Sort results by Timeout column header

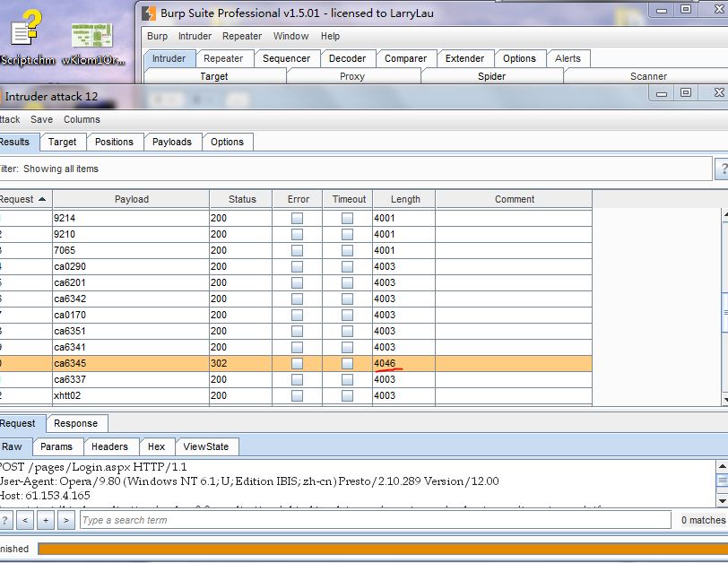pyautogui.click(x=348, y=199)
